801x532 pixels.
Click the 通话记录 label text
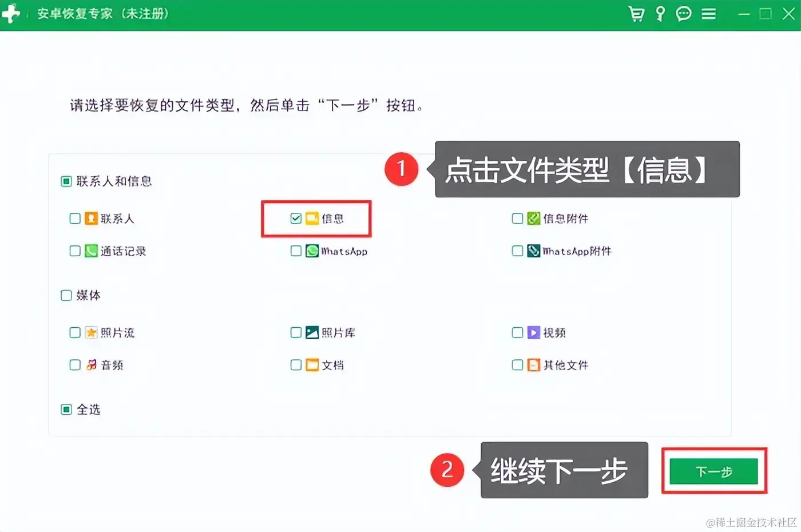(123, 251)
